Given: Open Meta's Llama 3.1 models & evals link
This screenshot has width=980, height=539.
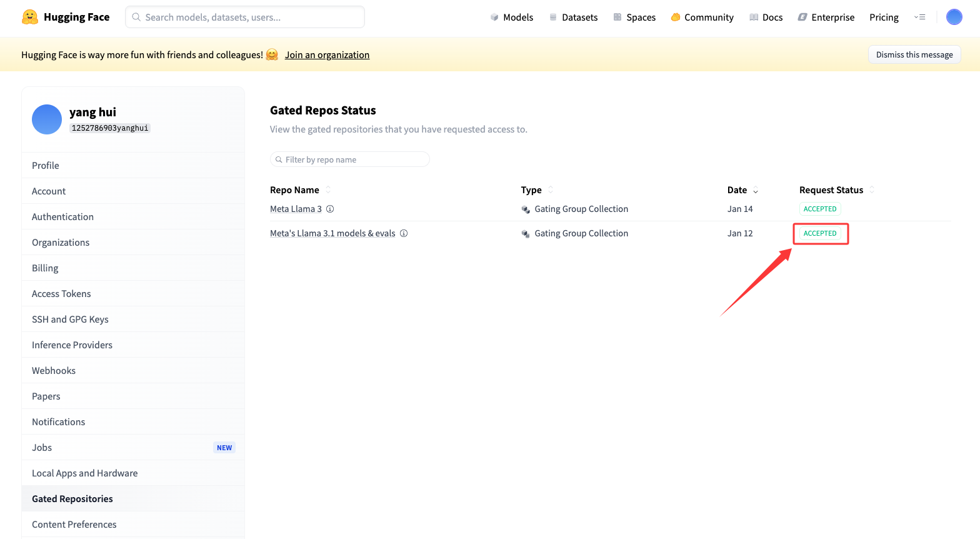Looking at the screenshot, I should click(332, 233).
